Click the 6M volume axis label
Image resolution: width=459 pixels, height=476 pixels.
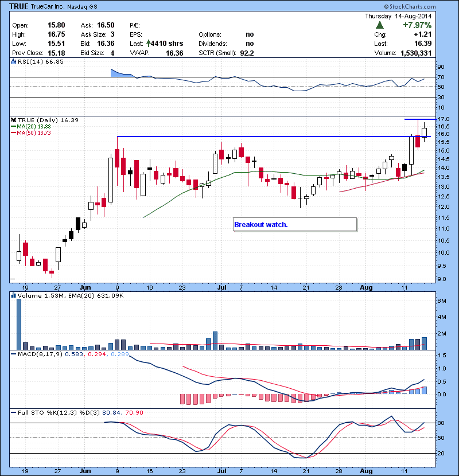pos(442,301)
